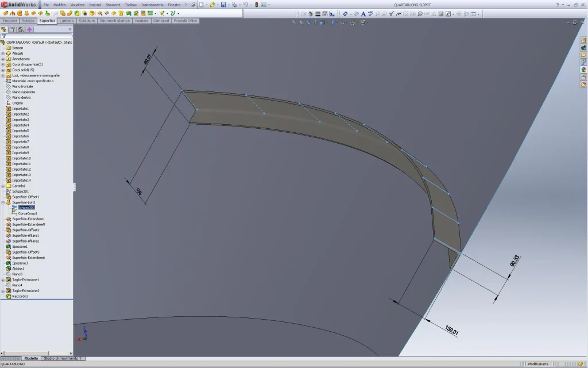Click the 150,01 dimension value
This screenshot has height=368, width=588.
point(451,331)
